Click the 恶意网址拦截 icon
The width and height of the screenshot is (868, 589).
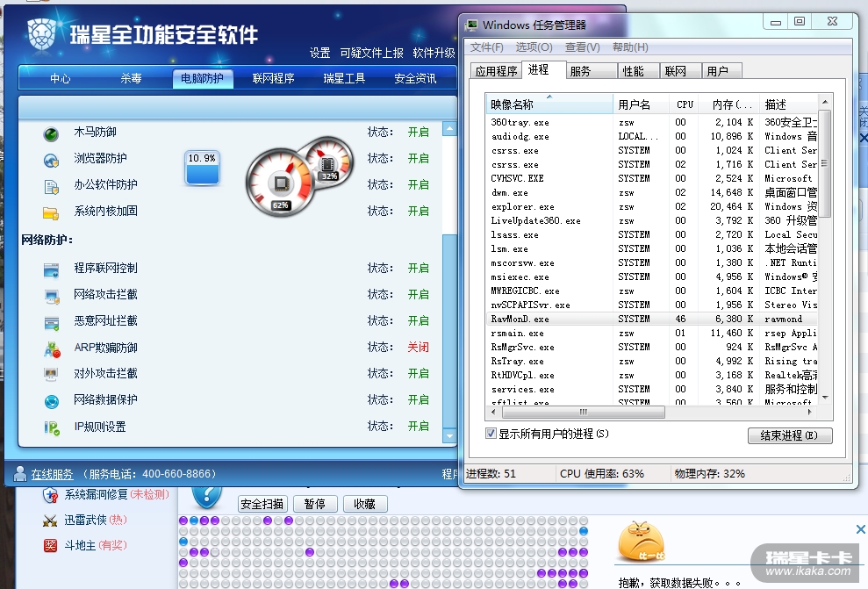(x=52, y=323)
